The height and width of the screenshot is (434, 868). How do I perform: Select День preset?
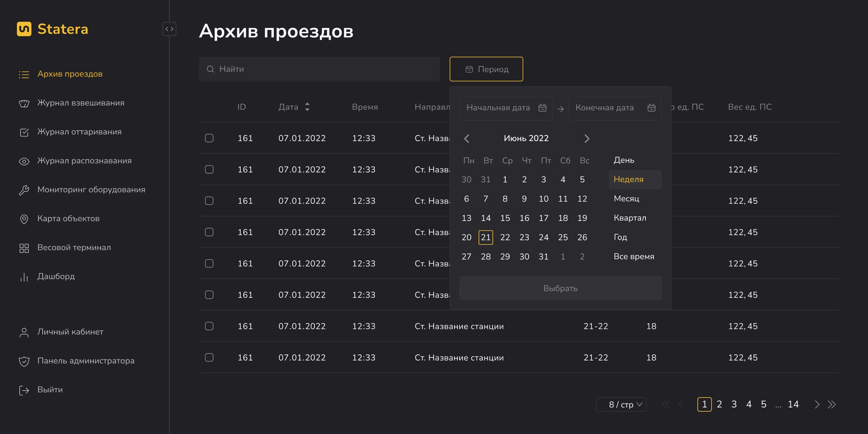point(635,160)
